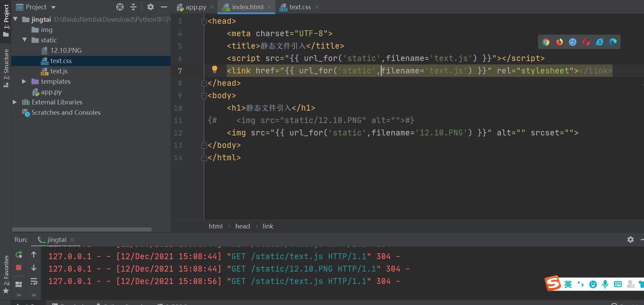This screenshot has height=305, width=644.
Task: Click line number 10 in gutter
Action: coord(178,108)
